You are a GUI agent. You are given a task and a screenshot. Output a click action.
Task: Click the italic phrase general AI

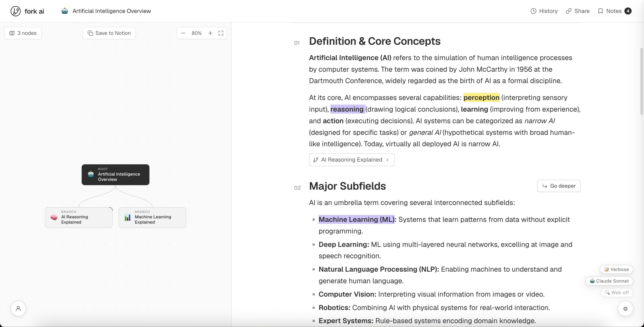(425, 132)
